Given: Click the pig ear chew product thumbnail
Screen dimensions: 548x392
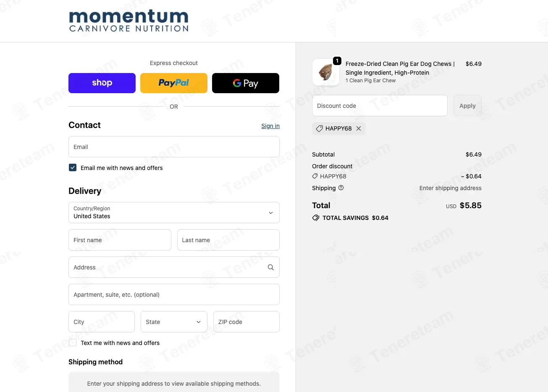Looking at the screenshot, I should click(326, 72).
